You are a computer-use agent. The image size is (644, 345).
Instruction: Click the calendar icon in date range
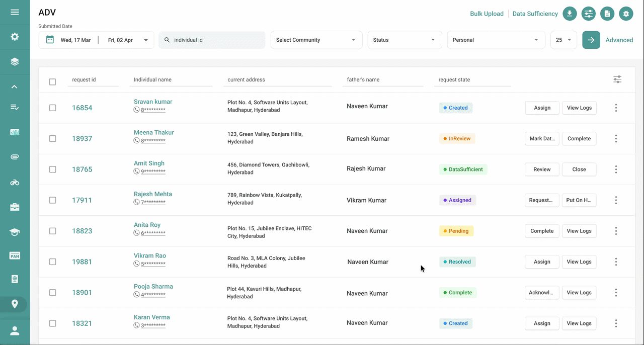50,40
